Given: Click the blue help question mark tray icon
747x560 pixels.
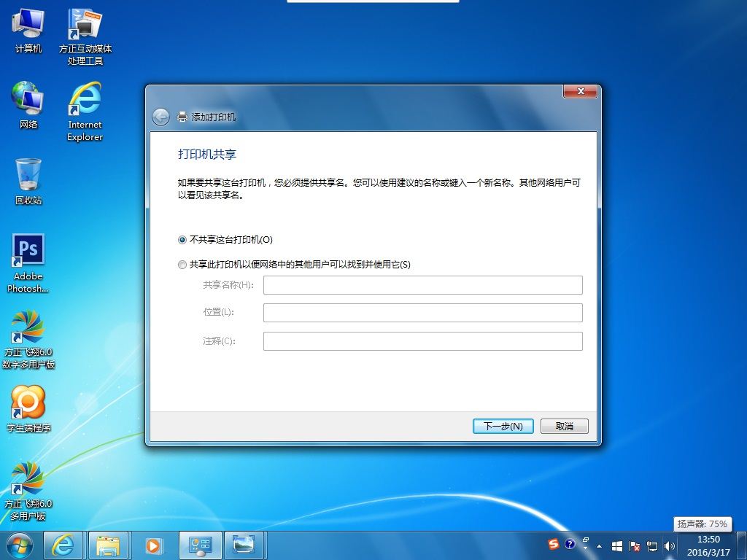Looking at the screenshot, I should click(x=570, y=544).
